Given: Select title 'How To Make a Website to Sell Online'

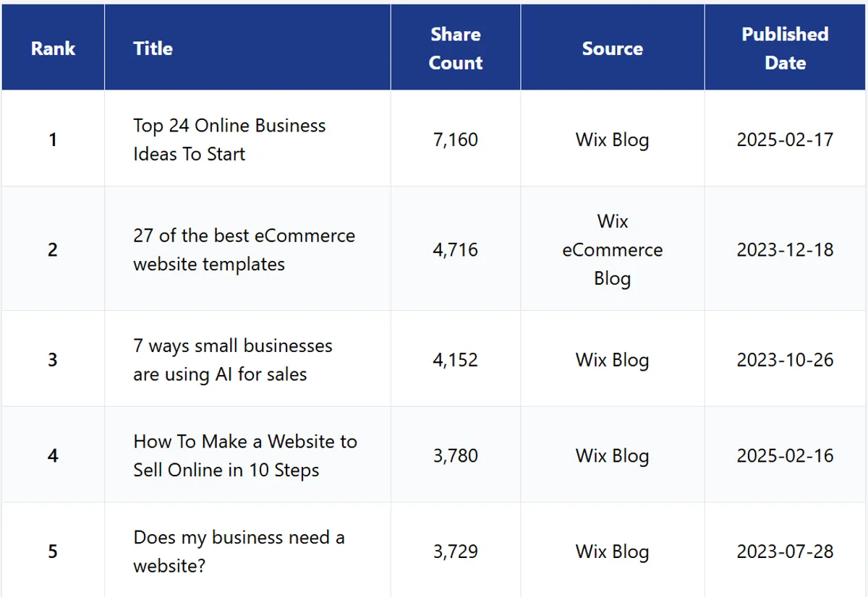Looking at the screenshot, I should point(244,455).
